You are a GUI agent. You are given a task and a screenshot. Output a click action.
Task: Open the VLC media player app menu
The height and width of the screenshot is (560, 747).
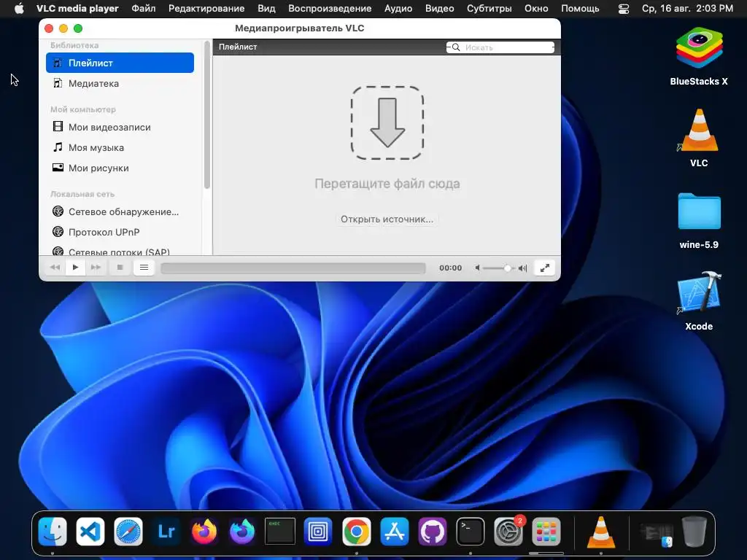pyautogui.click(x=77, y=8)
